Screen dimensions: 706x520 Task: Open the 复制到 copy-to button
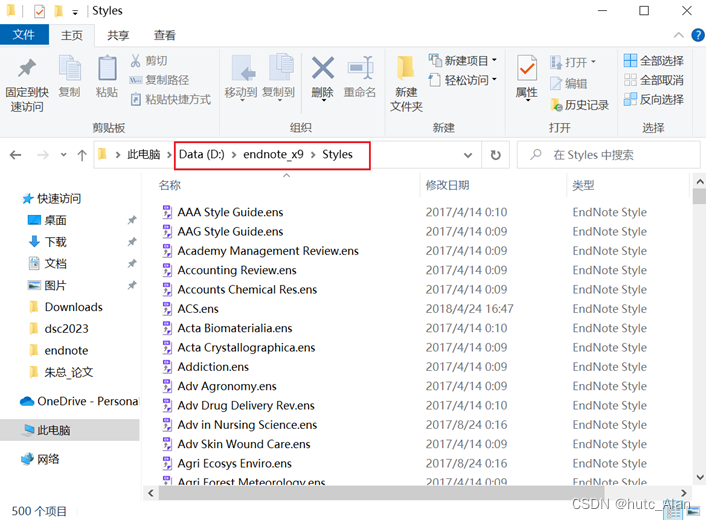[x=279, y=77]
